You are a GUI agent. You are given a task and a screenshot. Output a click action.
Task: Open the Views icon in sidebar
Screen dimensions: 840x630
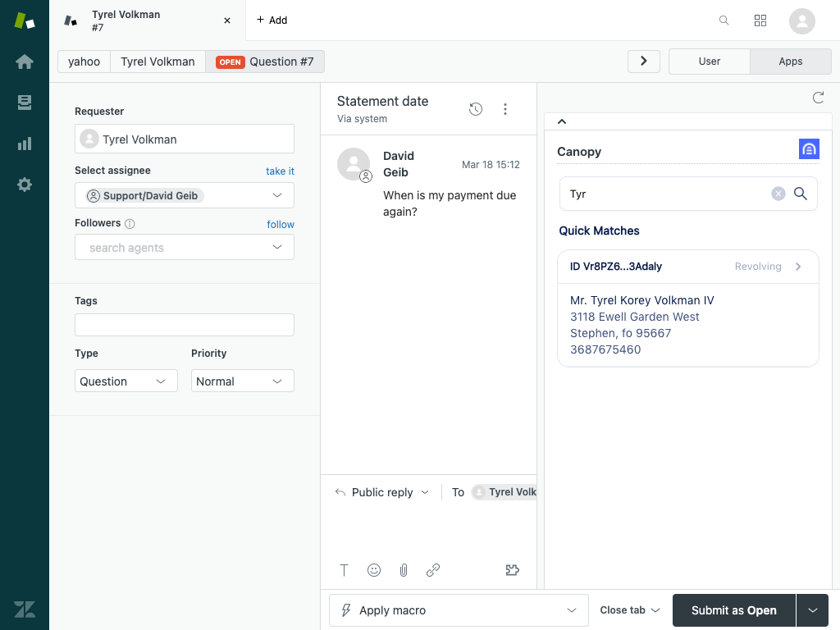pyautogui.click(x=25, y=103)
